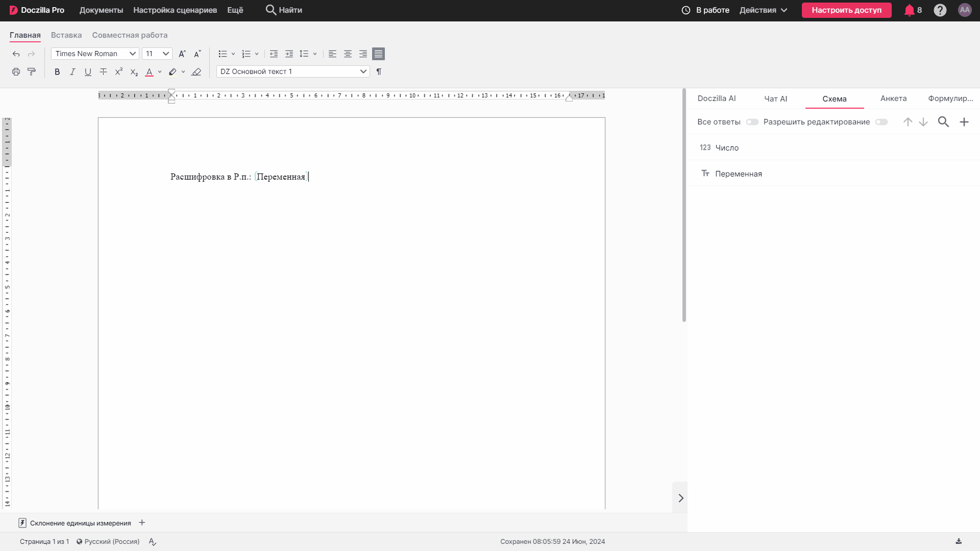
Task: Show paragraph marks with pilcrow icon
Action: point(379,72)
